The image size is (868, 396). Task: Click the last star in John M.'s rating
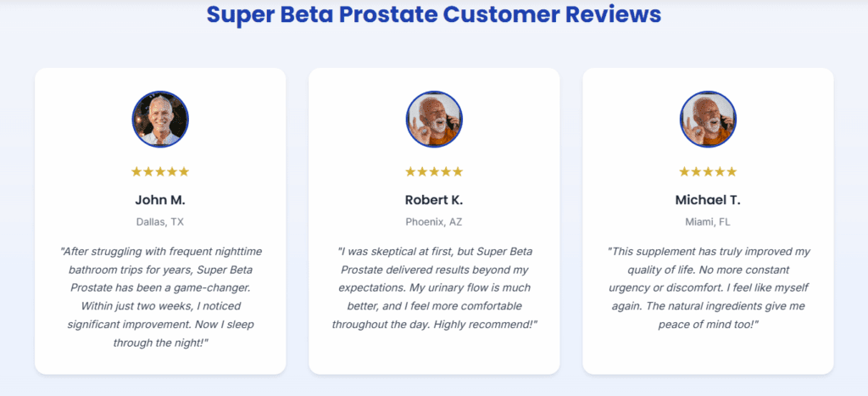183,171
